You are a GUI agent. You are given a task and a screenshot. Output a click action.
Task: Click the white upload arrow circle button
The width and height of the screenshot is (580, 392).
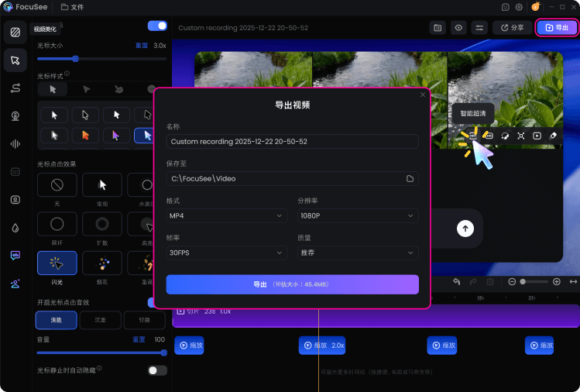point(465,229)
